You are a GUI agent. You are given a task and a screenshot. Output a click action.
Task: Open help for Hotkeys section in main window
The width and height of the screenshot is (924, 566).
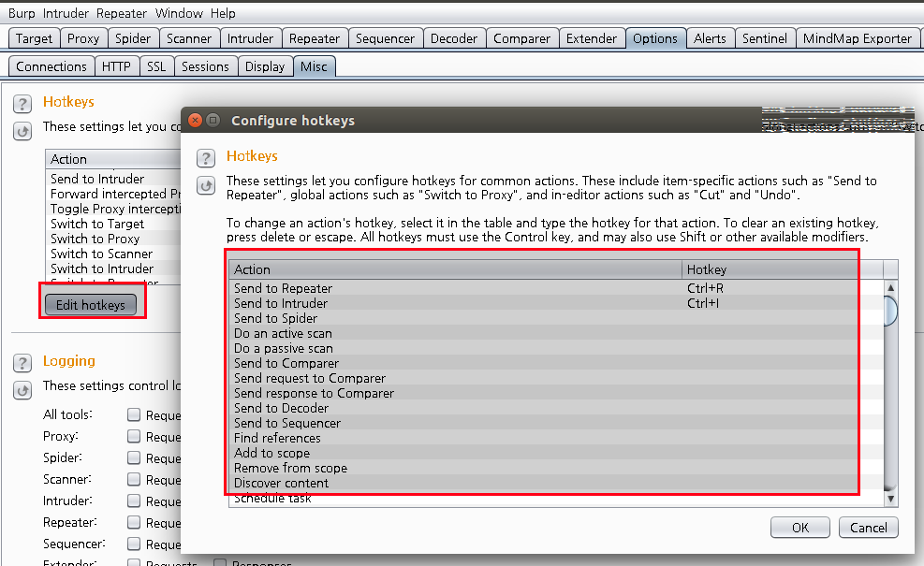22,104
